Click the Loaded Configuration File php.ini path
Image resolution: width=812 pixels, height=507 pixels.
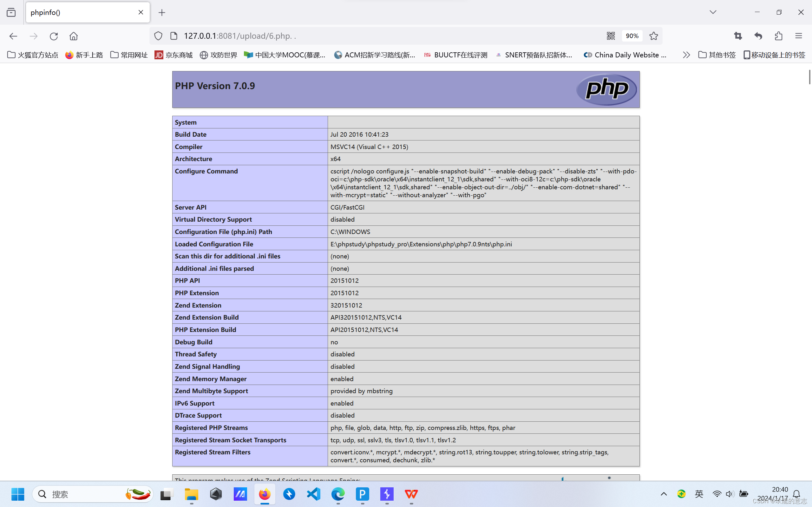click(421, 244)
